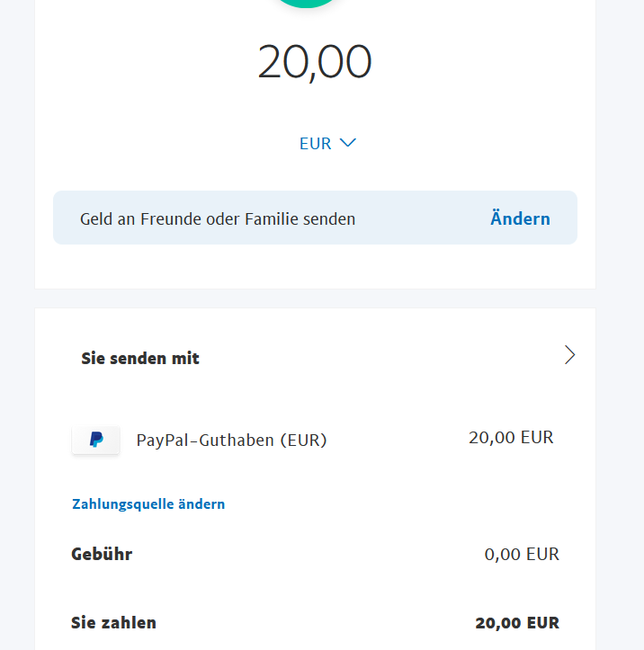The height and width of the screenshot is (650, 644).
Task: Select the 'Geld an Freunde oder Familie senden' banner
Action: click(x=218, y=218)
